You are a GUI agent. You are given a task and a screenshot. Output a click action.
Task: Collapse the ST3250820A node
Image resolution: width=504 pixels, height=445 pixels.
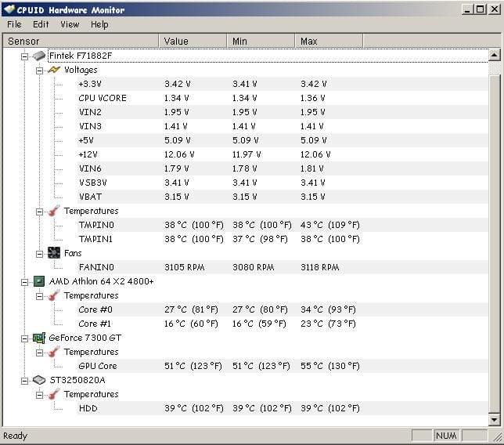(24, 382)
